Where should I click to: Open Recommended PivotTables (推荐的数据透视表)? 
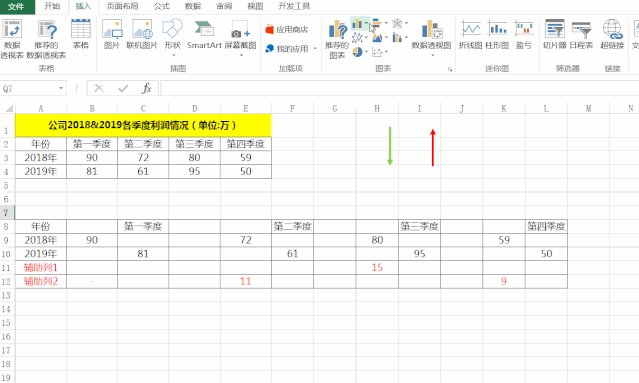point(46,39)
